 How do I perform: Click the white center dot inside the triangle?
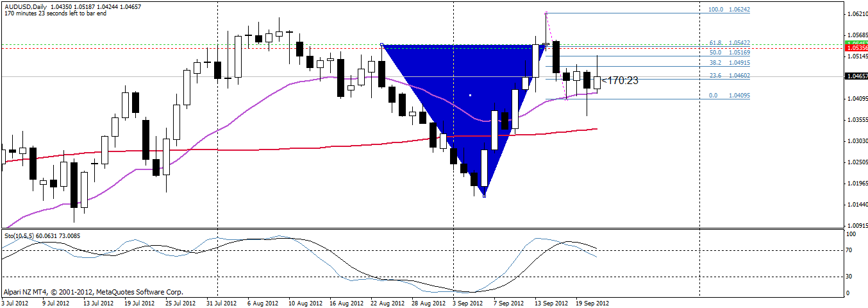point(470,96)
